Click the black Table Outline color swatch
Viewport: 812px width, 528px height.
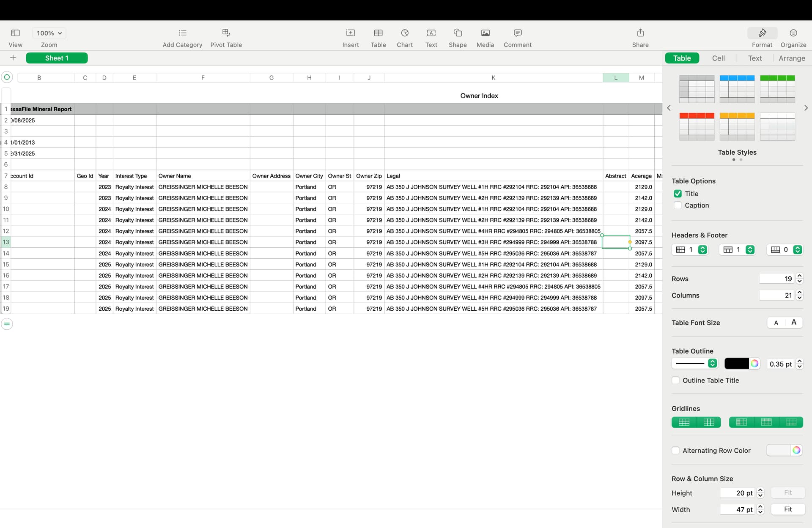pos(736,364)
